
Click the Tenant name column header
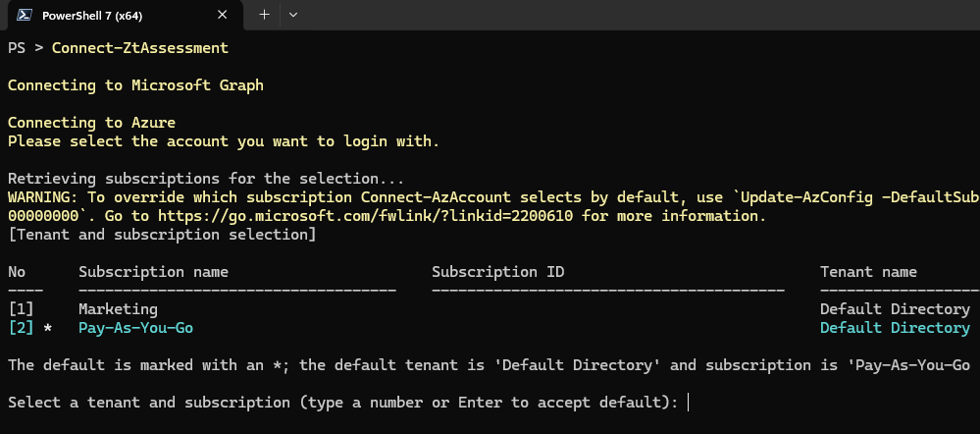coord(868,271)
